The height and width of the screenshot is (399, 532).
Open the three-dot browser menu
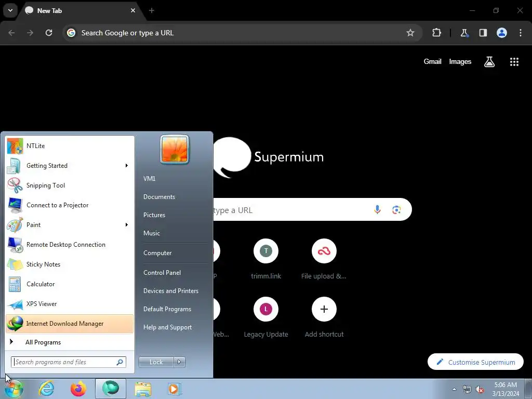pyautogui.click(x=521, y=33)
